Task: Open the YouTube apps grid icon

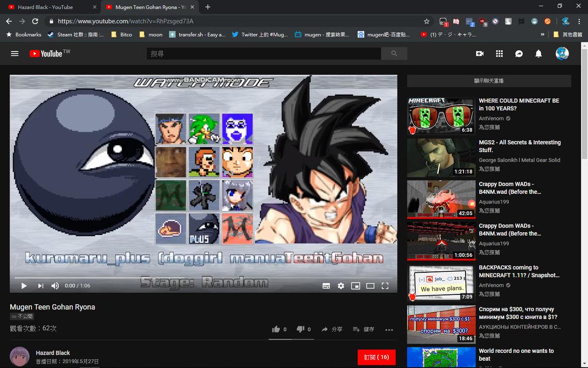Action: point(499,53)
